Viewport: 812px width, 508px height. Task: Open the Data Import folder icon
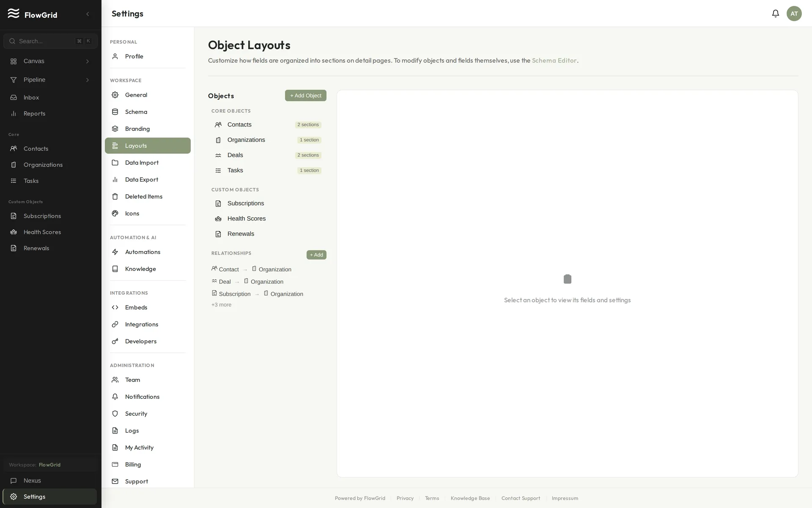point(115,163)
